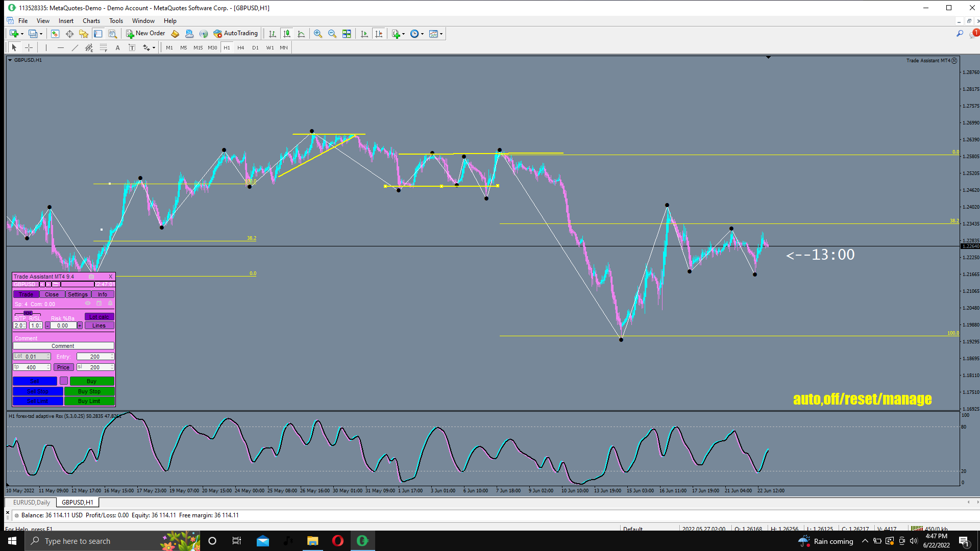Toggle the RR mode button above R/TP
Image resolution: width=980 pixels, height=551 pixels.
pyautogui.click(x=28, y=313)
